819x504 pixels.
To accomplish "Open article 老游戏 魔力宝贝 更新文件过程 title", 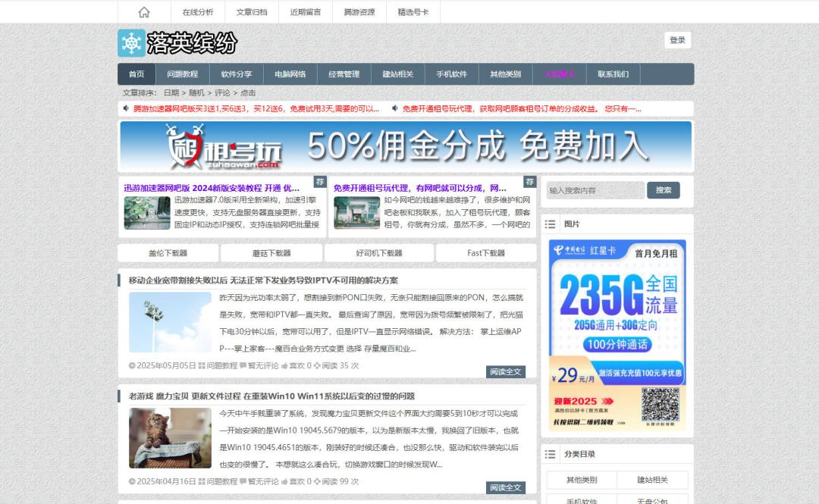I will [x=271, y=396].
